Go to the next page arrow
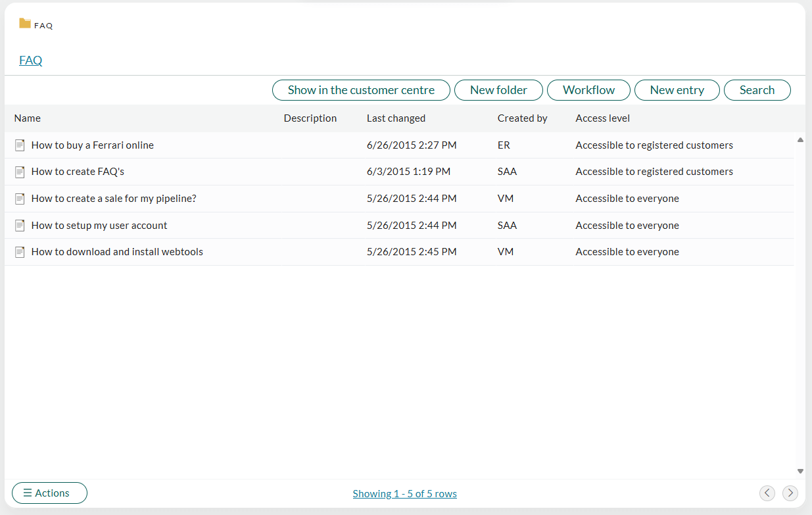This screenshot has height=515, width=812. tap(790, 493)
